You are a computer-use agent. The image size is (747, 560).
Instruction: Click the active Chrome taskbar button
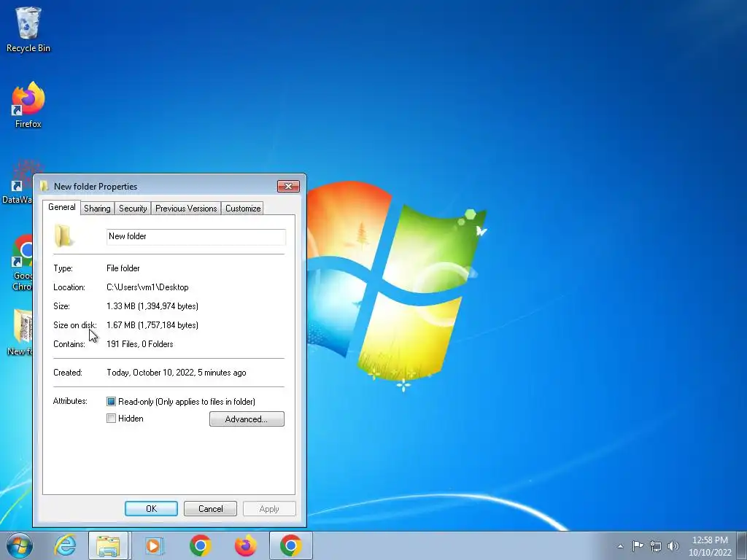pos(290,545)
